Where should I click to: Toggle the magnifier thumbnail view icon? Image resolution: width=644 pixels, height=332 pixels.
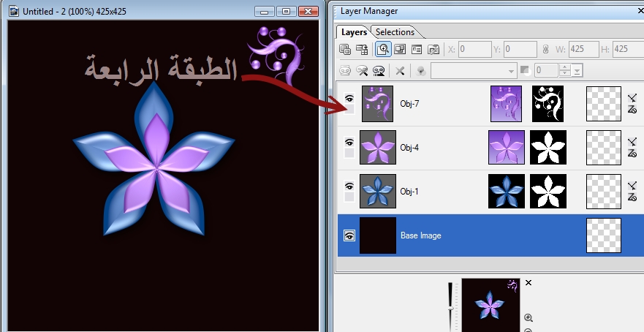click(x=382, y=50)
